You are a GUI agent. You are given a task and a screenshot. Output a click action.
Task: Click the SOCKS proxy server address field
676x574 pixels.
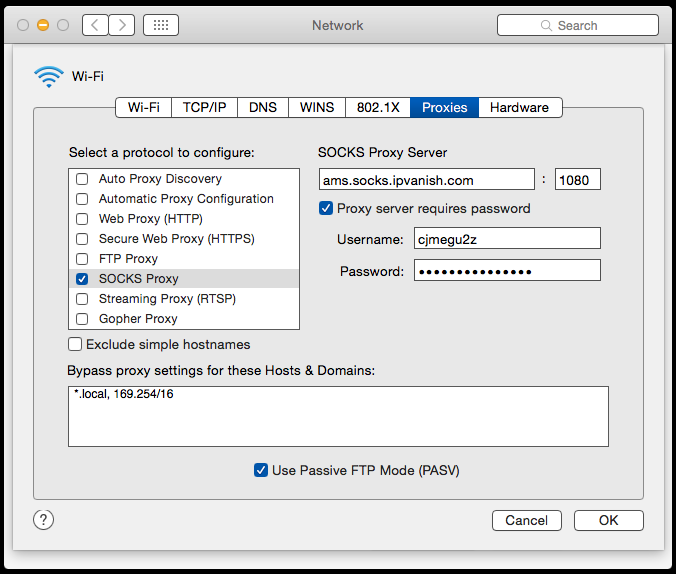[427, 179]
